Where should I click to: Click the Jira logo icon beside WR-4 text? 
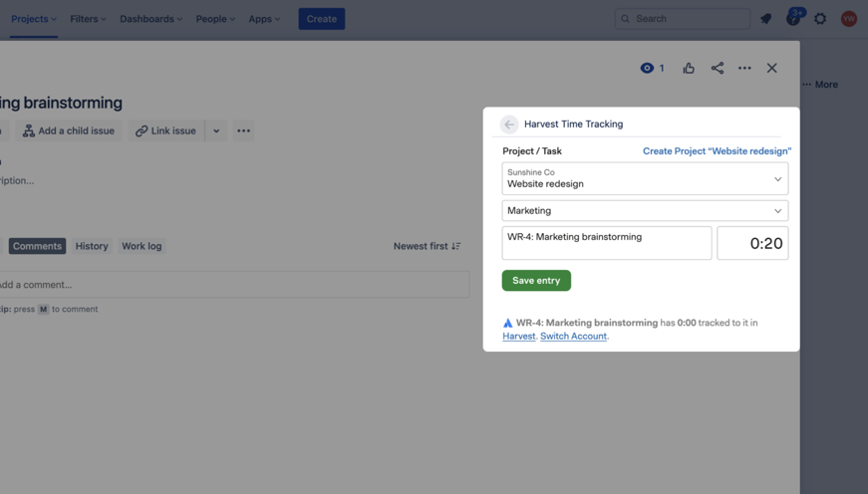(x=507, y=323)
